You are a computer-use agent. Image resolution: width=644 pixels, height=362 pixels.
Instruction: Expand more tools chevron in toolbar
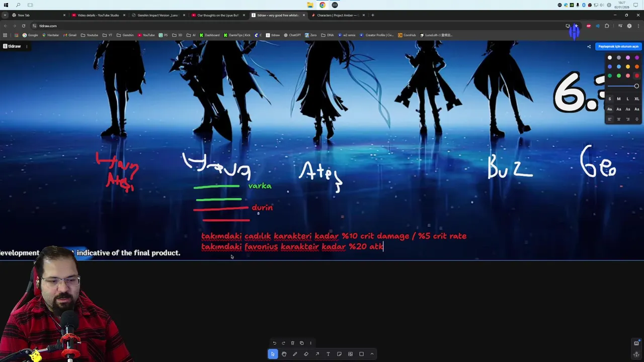point(372,354)
